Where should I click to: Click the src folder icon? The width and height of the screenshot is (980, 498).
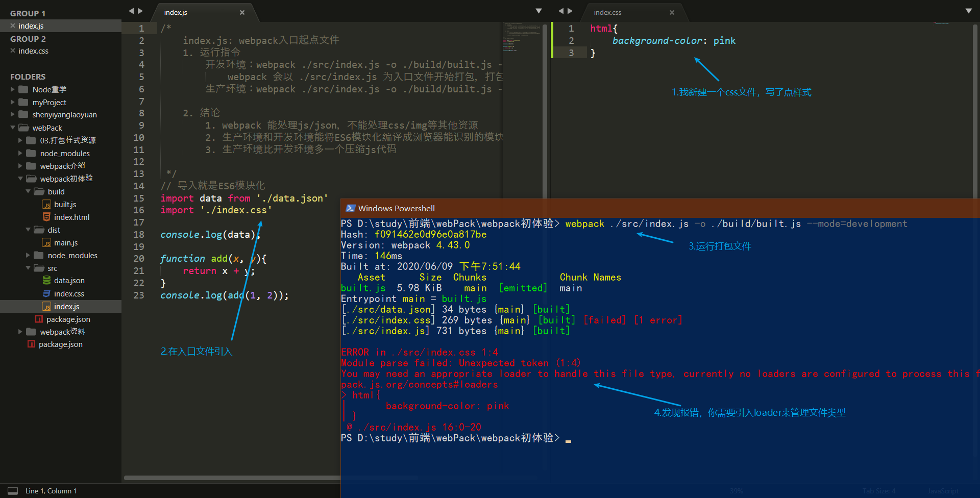pyautogui.click(x=39, y=268)
